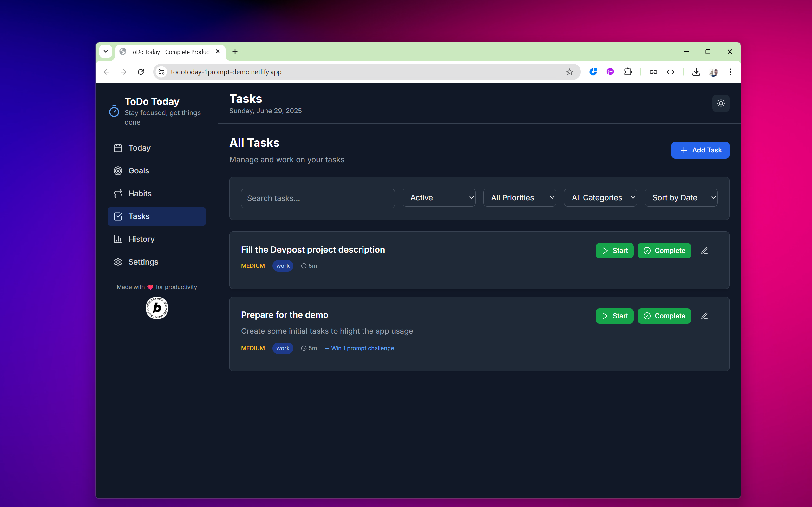Go to Habits in the sidebar

pos(140,194)
